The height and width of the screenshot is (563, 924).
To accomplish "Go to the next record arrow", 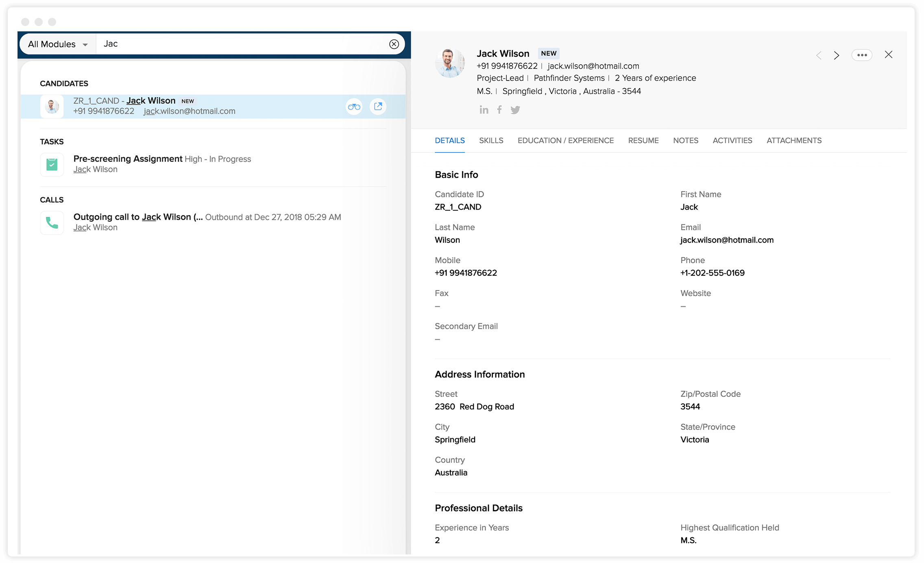I will coord(837,55).
